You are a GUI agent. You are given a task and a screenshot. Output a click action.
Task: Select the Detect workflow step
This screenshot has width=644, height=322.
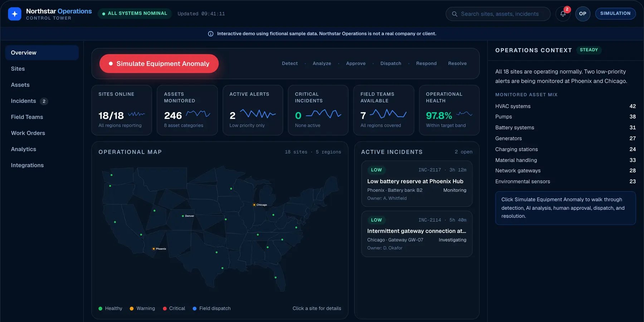tap(290, 64)
